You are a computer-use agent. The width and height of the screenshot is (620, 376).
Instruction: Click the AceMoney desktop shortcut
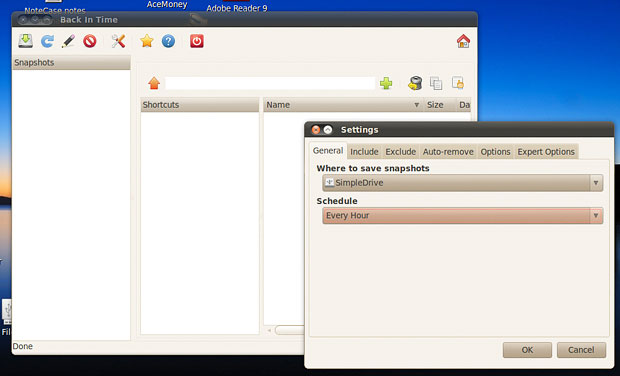coord(167,4)
